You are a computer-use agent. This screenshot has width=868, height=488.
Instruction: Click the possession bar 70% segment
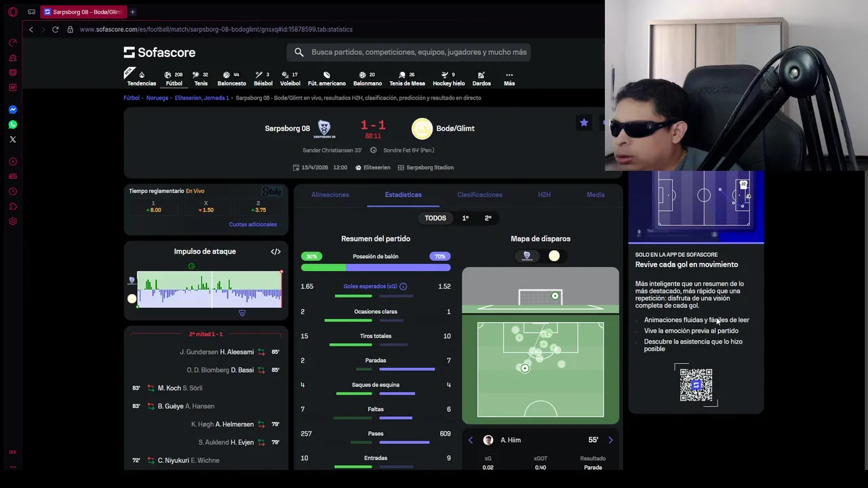(x=398, y=267)
